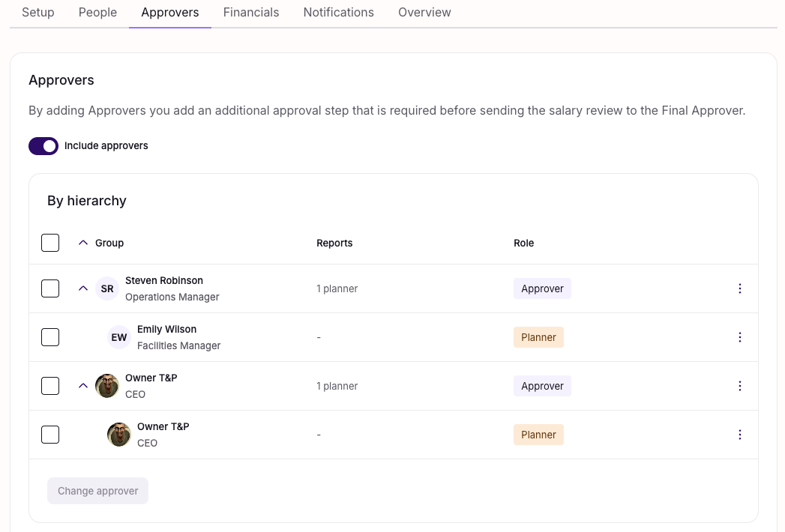The width and height of the screenshot is (785, 532).
Task: Open Owner T&P Planner row options menu
Action: tap(740, 435)
